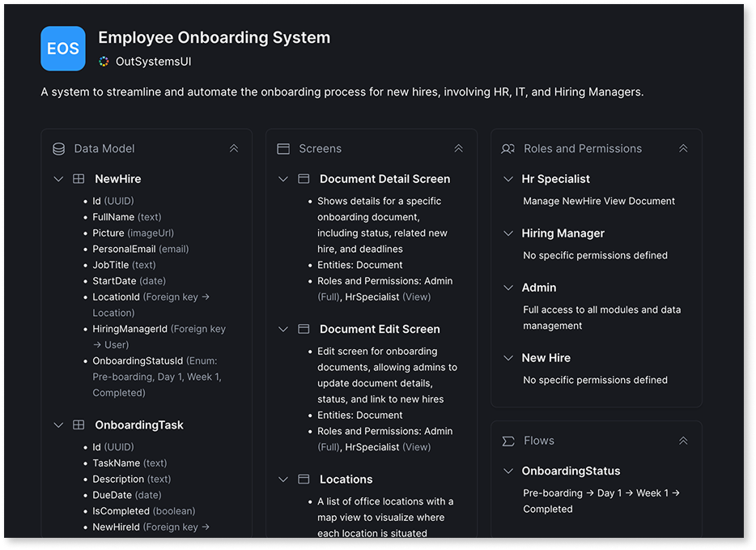Viewport: 756px width, 550px height.
Task: Click the Flows panel arrow icon
Action: click(508, 441)
